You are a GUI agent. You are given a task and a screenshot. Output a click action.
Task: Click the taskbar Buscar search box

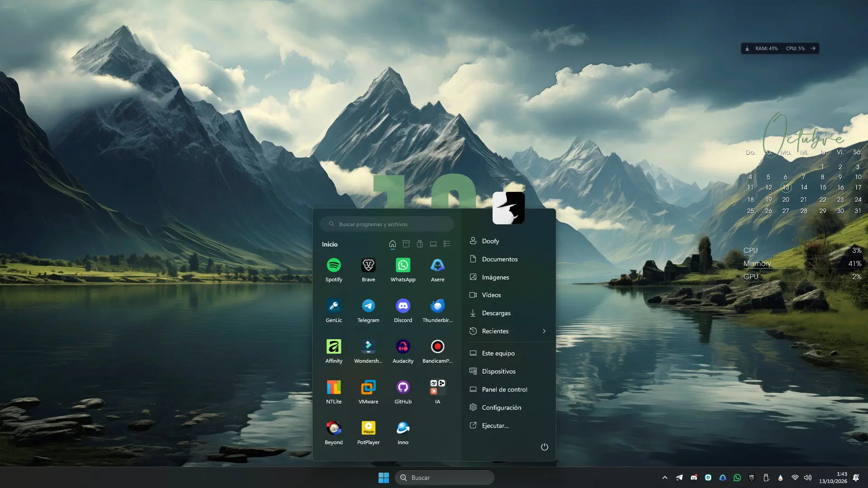[x=445, y=478]
